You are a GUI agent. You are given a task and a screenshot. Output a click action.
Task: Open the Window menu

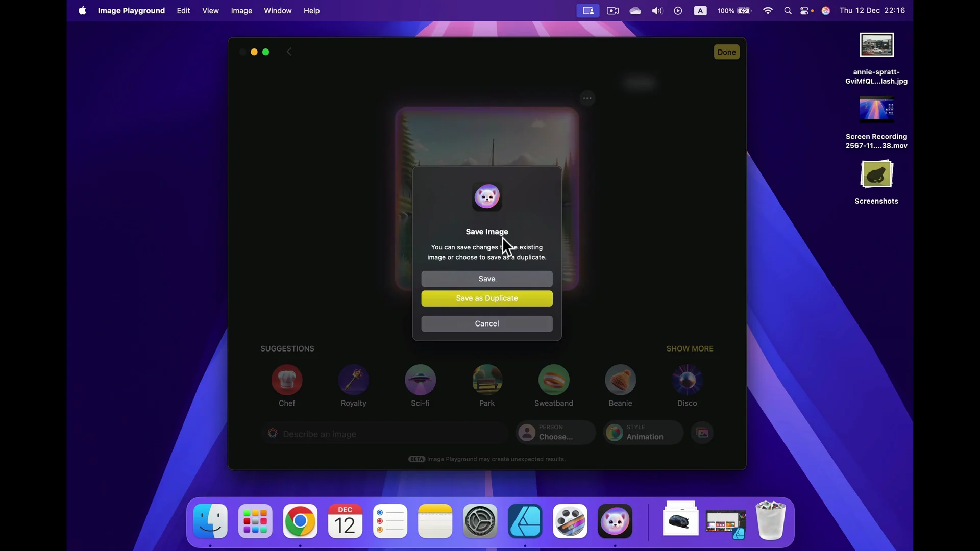click(x=278, y=10)
